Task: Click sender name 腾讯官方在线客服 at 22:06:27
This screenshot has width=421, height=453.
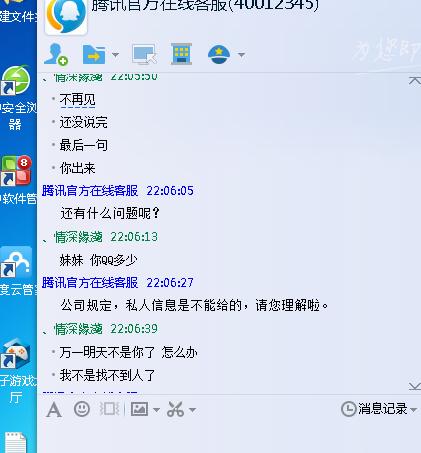Action: tap(90, 283)
